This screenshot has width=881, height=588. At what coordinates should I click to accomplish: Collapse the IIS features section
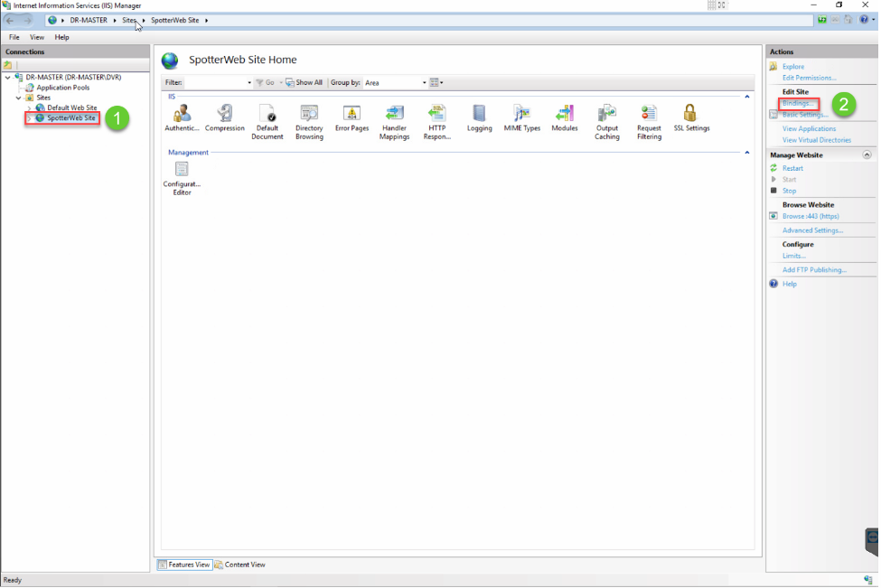click(746, 96)
